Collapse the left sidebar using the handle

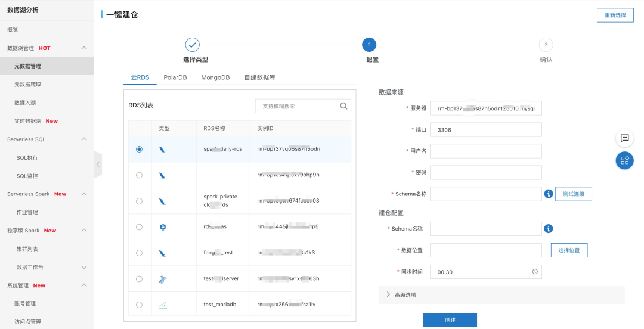coord(98,164)
